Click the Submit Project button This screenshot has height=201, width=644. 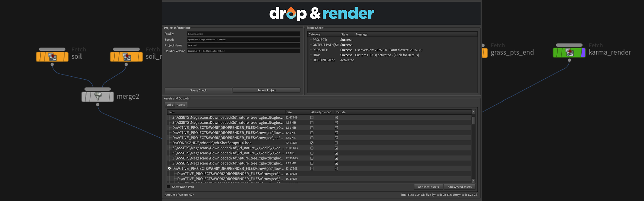point(266,90)
